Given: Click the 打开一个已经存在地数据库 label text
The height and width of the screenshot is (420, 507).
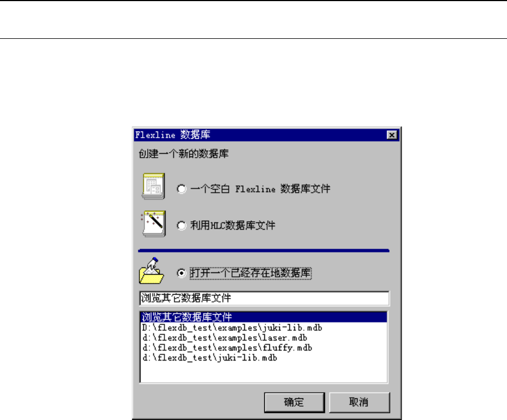Looking at the screenshot, I should click(250, 273).
